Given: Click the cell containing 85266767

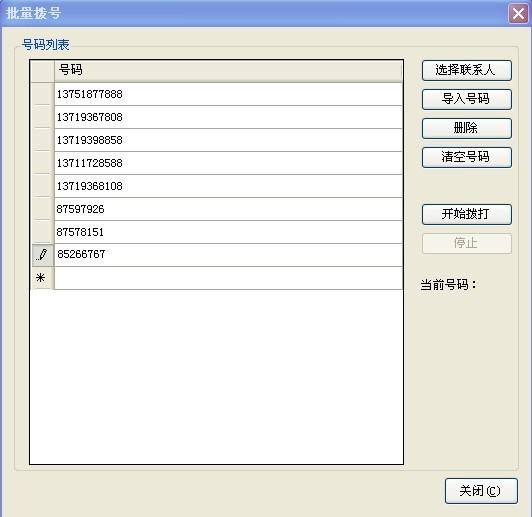Looking at the screenshot, I should (228, 255).
